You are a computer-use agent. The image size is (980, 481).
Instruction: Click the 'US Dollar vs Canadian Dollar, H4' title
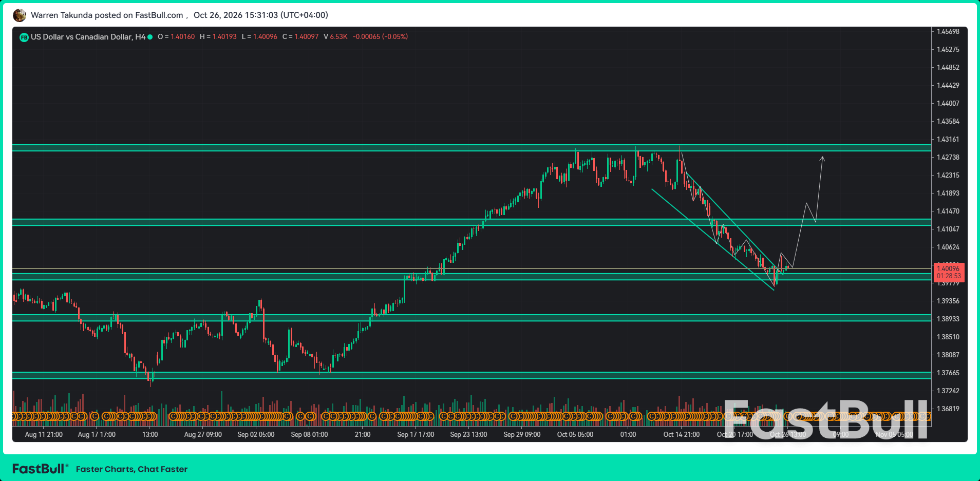click(88, 37)
